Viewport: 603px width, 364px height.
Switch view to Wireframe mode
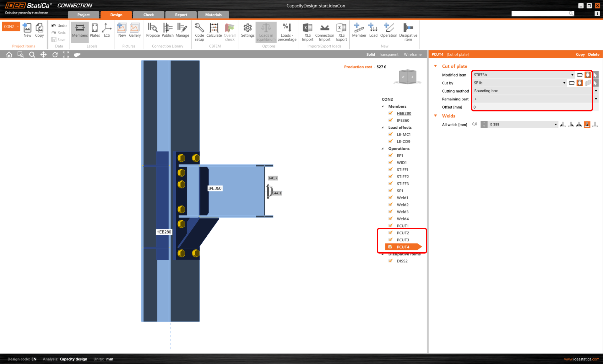[412, 55]
